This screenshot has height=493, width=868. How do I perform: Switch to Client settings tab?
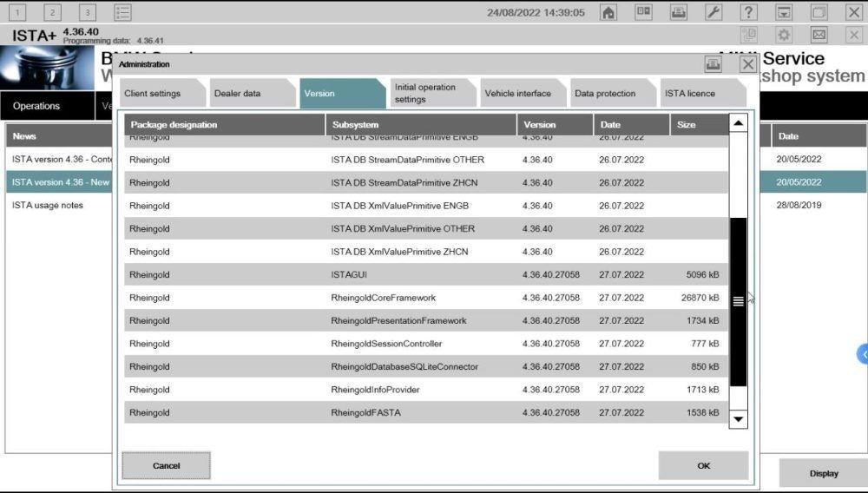click(162, 93)
